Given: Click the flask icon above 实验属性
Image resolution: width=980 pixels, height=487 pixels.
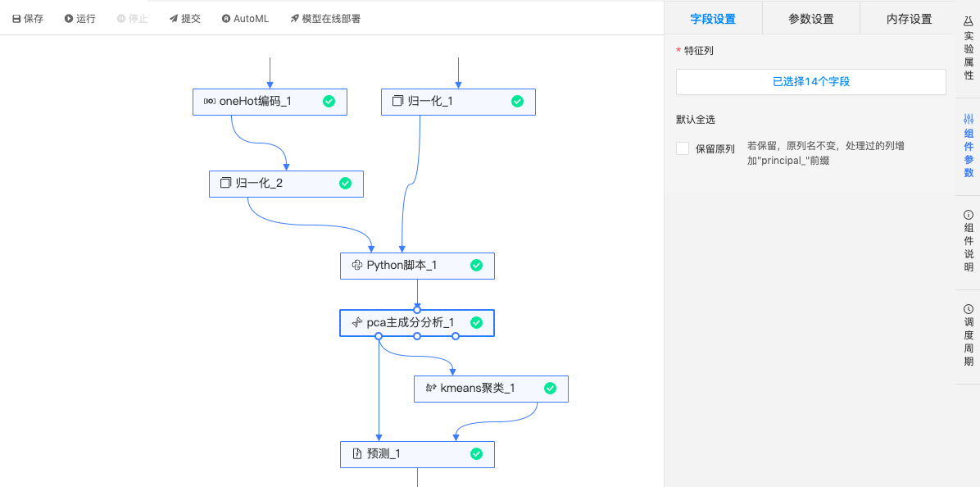Looking at the screenshot, I should (x=969, y=21).
